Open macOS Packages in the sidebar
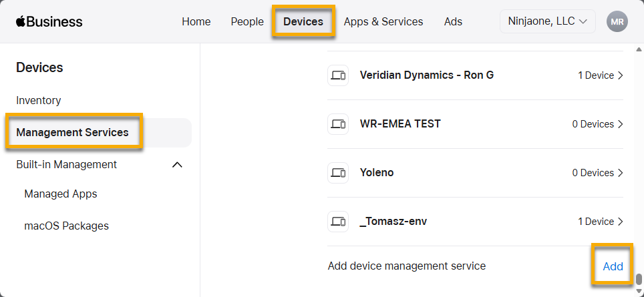 pos(67,226)
